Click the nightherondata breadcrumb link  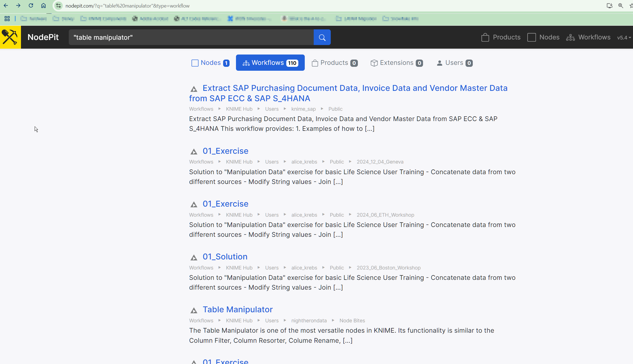(x=309, y=321)
